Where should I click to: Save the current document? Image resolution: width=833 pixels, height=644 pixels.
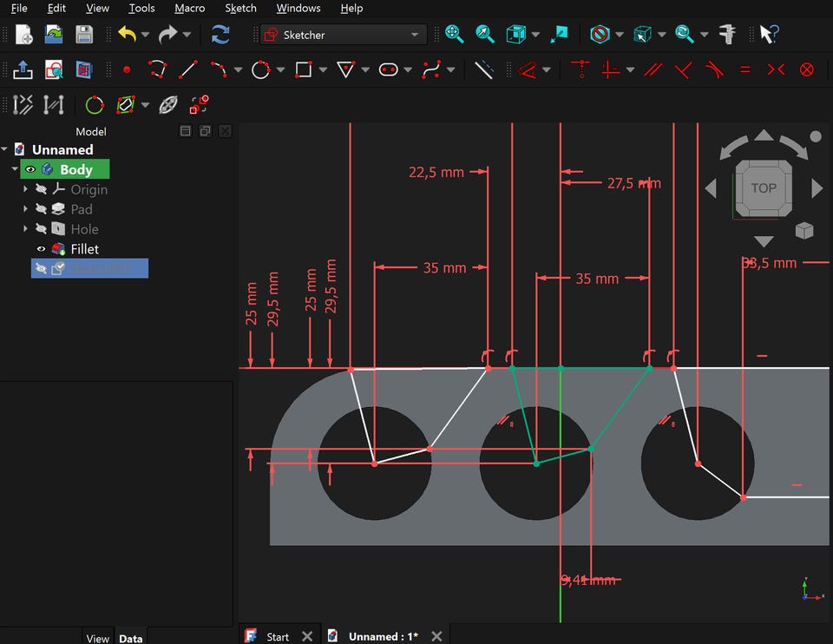tap(84, 35)
